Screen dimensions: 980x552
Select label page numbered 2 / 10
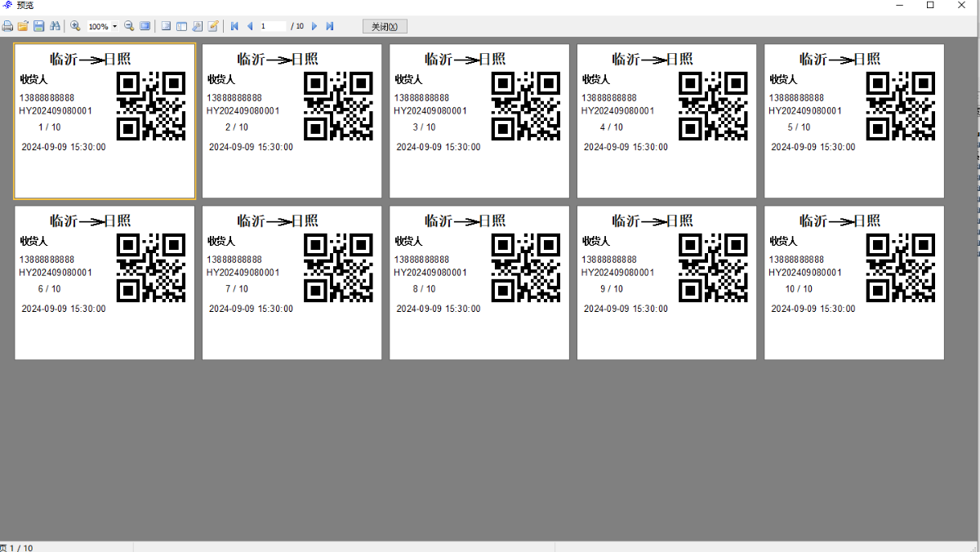tap(292, 121)
